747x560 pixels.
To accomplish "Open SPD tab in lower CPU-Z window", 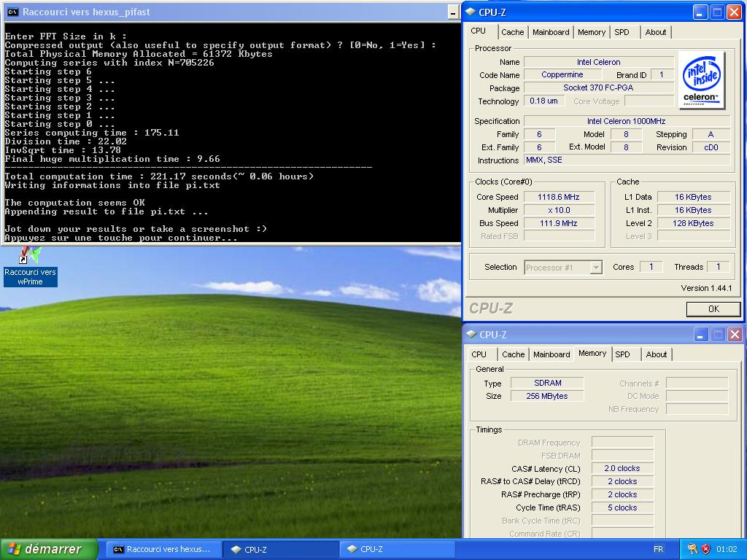I will coord(622,354).
